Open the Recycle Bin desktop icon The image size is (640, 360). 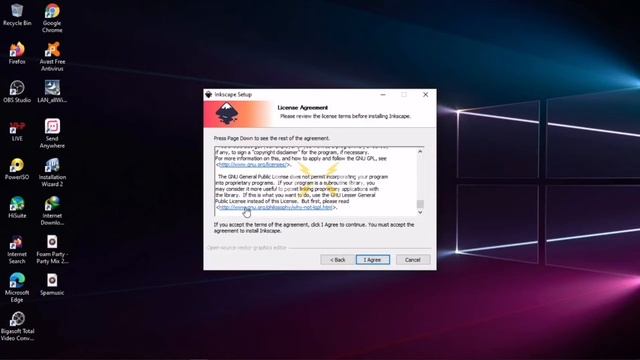click(x=17, y=15)
